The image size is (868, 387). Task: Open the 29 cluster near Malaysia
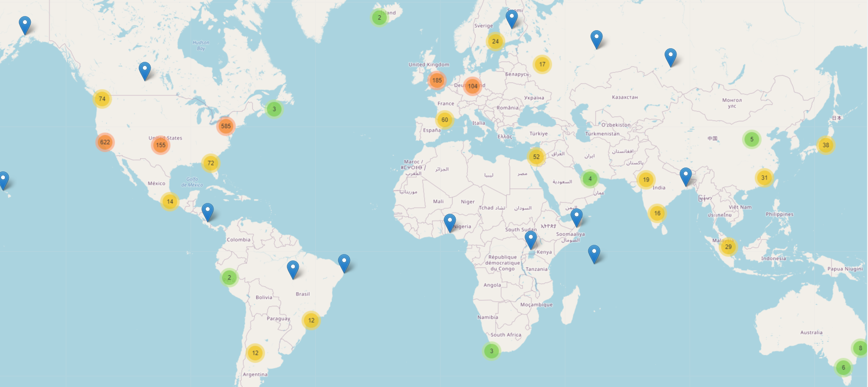[x=728, y=247]
